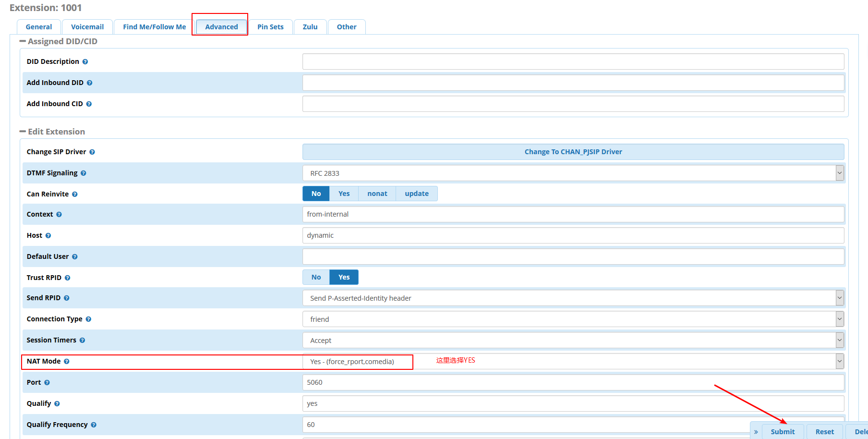Open help for Add Inbound CID
Screen dimensions: 868x439
pyautogui.click(x=89, y=104)
